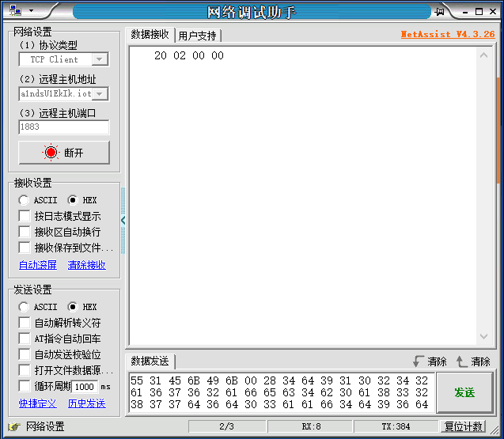Screen dimensions: 504x439
Task: Enable 自动解析转义符 checkbox
Action: [25, 323]
